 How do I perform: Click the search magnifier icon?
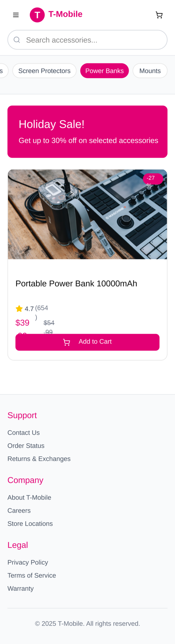[x=17, y=40]
